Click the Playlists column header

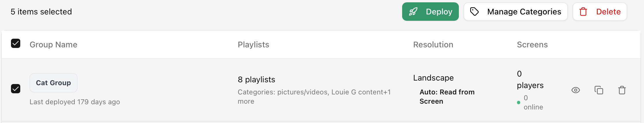[x=253, y=44]
